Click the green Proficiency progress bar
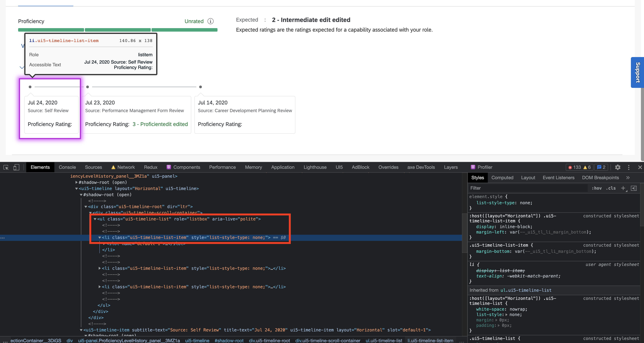The height and width of the screenshot is (343, 644). click(x=117, y=30)
